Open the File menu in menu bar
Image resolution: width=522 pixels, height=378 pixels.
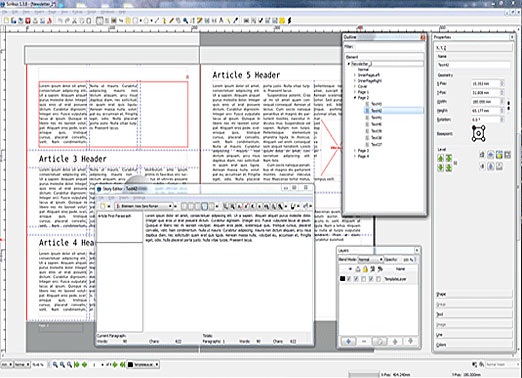[x=5, y=12]
